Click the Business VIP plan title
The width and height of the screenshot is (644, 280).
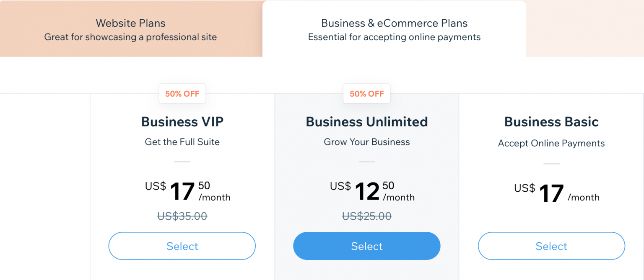pyautogui.click(x=182, y=121)
